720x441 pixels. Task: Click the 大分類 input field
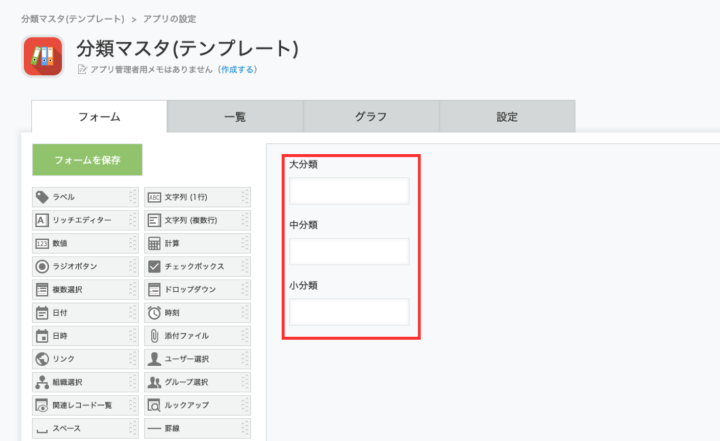coord(349,190)
